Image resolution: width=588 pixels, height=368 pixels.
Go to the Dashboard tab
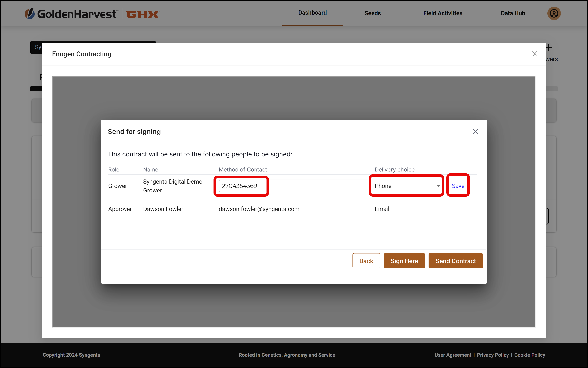(x=312, y=13)
